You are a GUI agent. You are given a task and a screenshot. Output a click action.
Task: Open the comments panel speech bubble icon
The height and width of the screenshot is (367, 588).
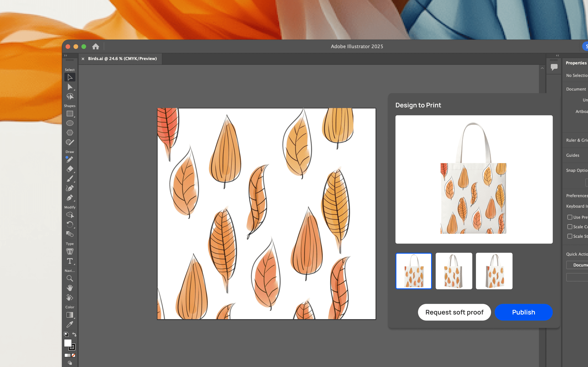[x=554, y=67]
